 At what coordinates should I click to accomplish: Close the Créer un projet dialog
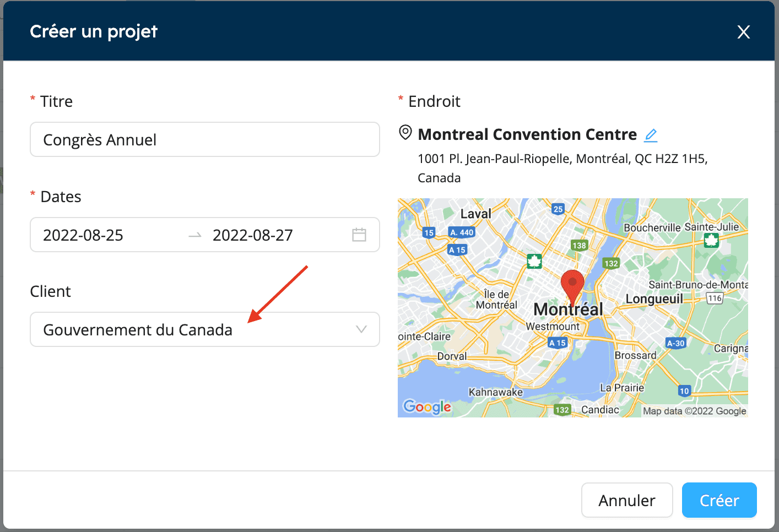click(744, 32)
